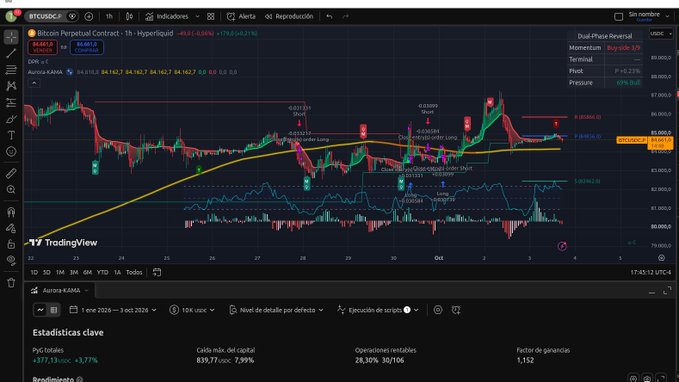Collapse the indicator legend with the chevron
The height and width of the screenshot is (382, 679).
point(34,83)
